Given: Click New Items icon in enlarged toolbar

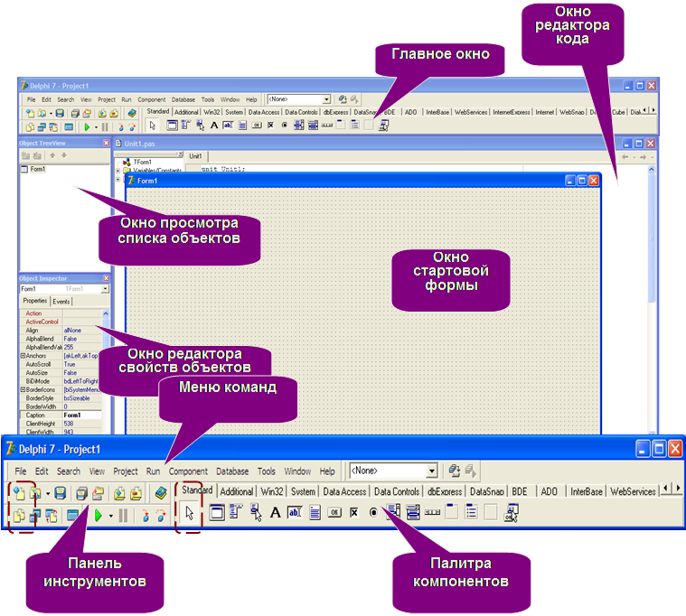Looking at the screenshot, I should [19, 493].
